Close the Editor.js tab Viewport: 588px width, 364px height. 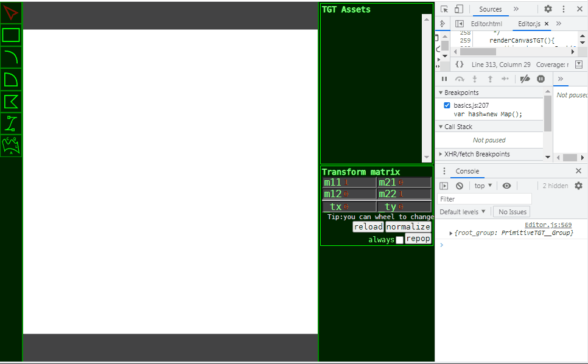[547, 24]
